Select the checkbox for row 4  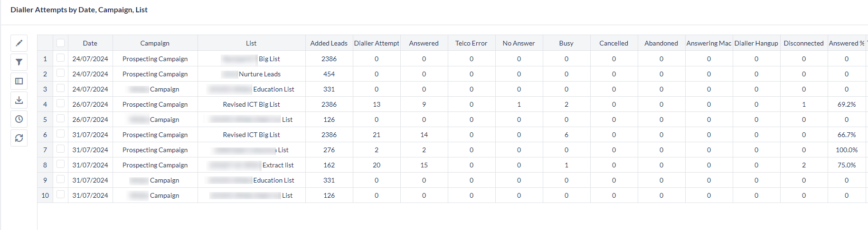tap(60, 103)
